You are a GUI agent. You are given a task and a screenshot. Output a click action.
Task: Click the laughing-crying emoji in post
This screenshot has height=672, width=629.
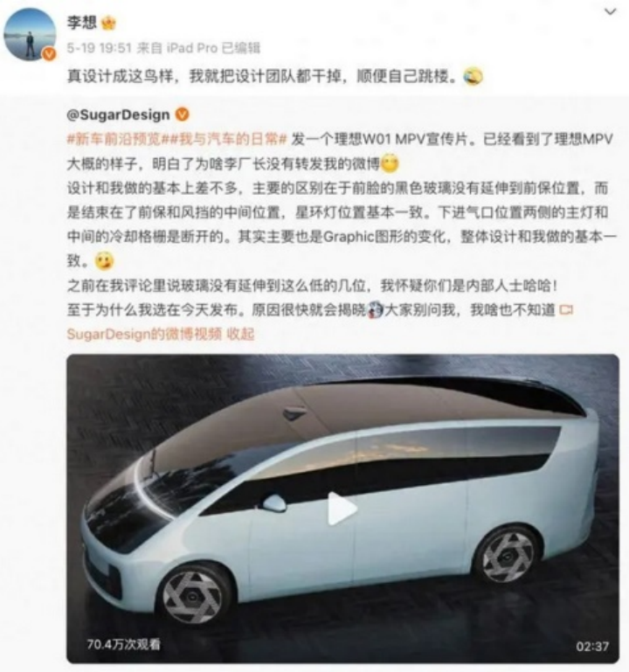(473, 77)
